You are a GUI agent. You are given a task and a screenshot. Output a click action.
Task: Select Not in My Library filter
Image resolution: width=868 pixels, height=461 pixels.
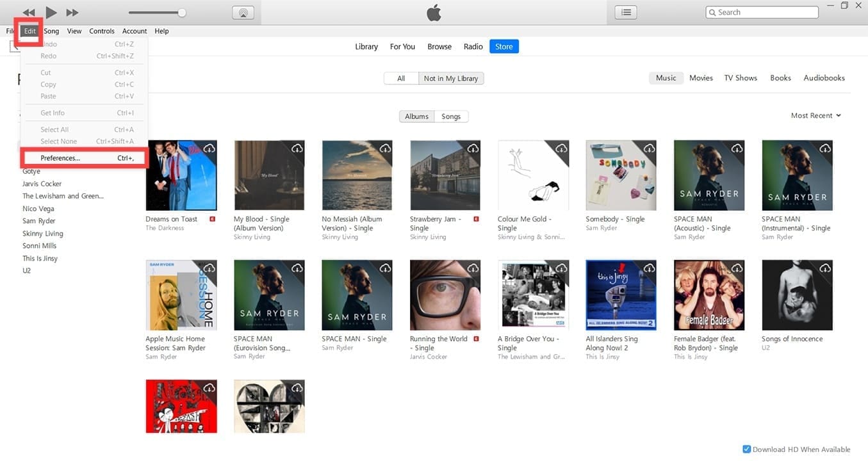(x=451, y=78)
